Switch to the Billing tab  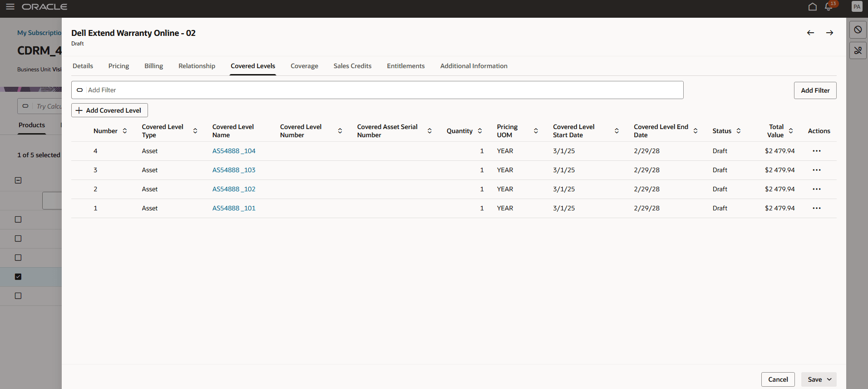153,66
